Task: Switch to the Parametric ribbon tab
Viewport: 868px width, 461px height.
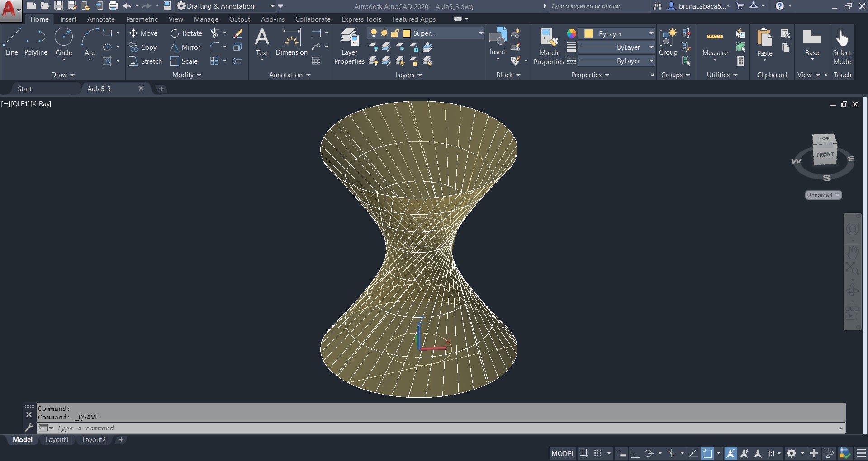Action: coord(142,19)
